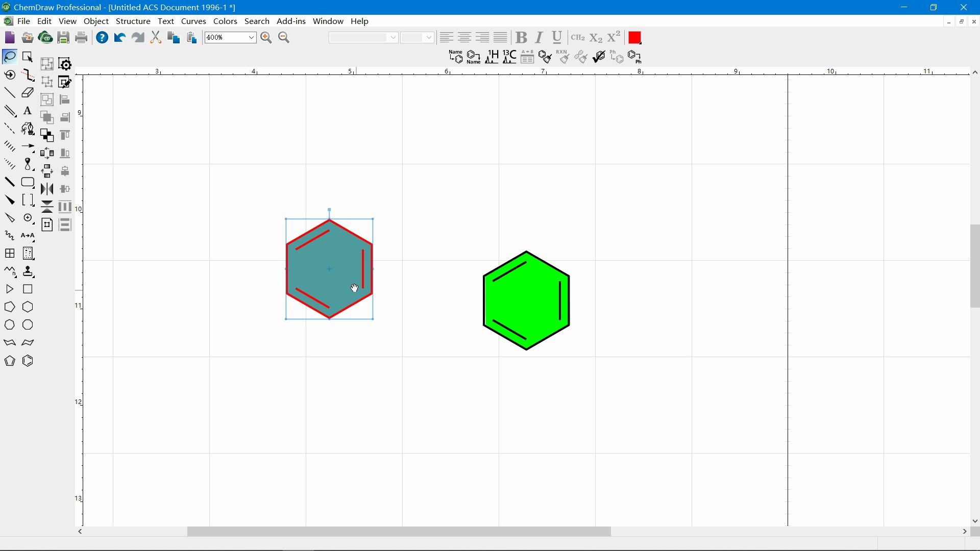
Task: Choose the Eraser tool
Action: point(28,93)
